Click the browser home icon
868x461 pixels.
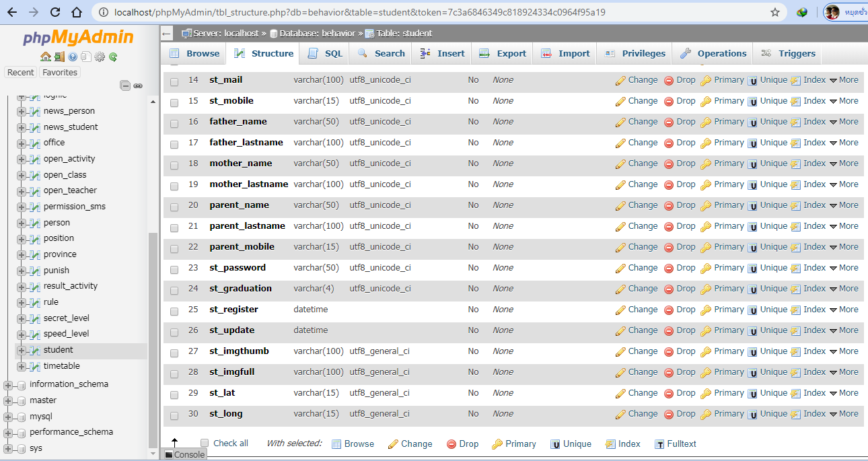pos(77,12)
